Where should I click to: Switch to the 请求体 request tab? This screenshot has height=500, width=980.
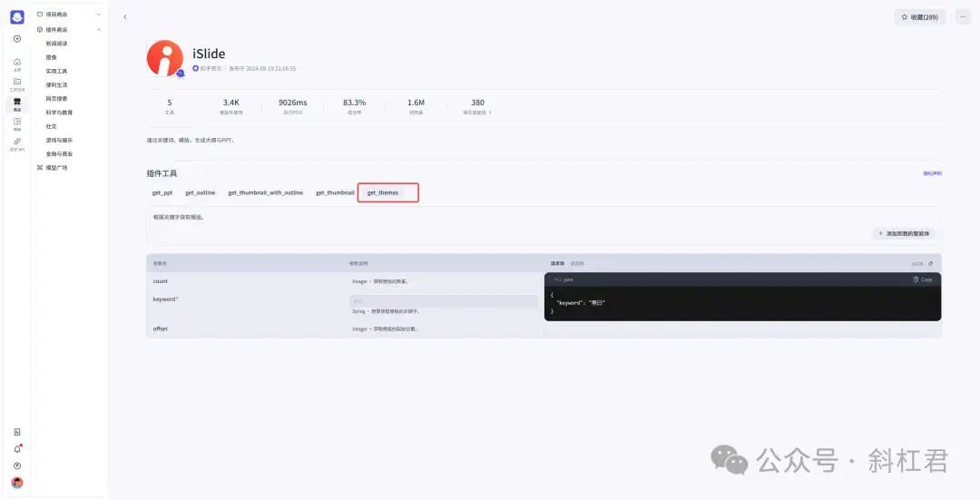click(x=557, y=264)
